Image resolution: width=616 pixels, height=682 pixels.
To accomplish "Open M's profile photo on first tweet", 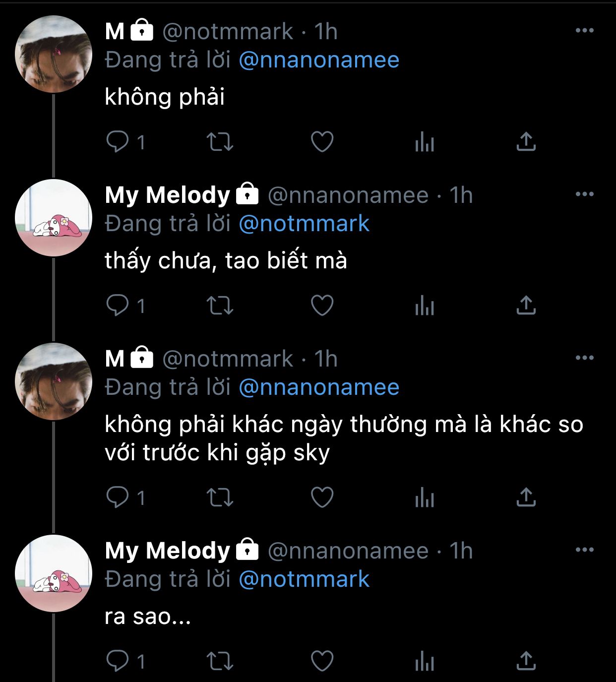I will click(54, 54).
